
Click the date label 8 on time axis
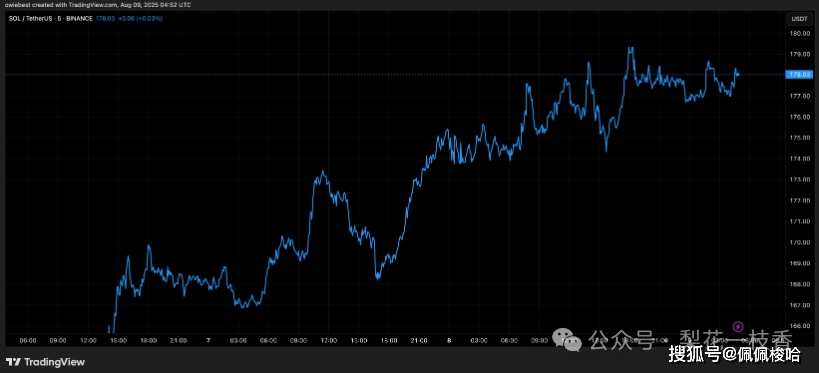click(449, 341)
